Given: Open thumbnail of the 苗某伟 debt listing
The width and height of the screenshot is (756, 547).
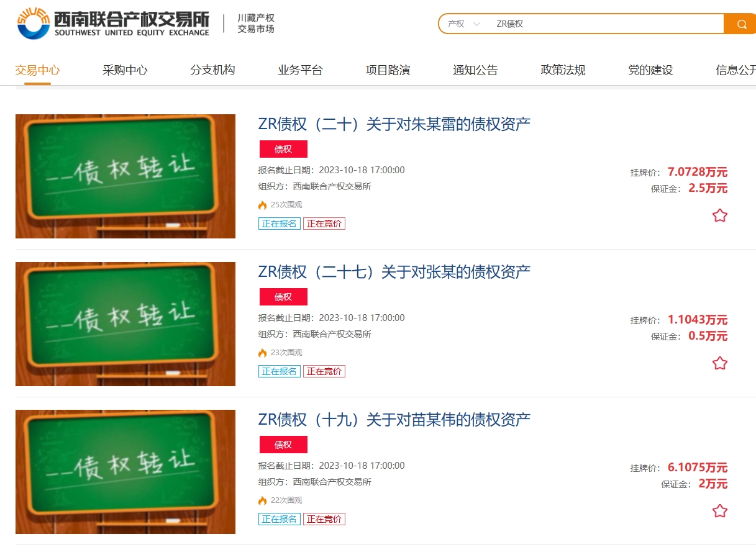Looking at the screenshot, I should pyautogui.click(x=125, y=472).
